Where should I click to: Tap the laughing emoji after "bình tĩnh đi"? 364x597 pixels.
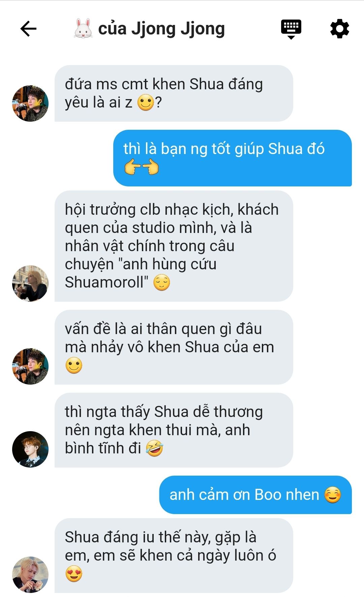pos(155,449)
